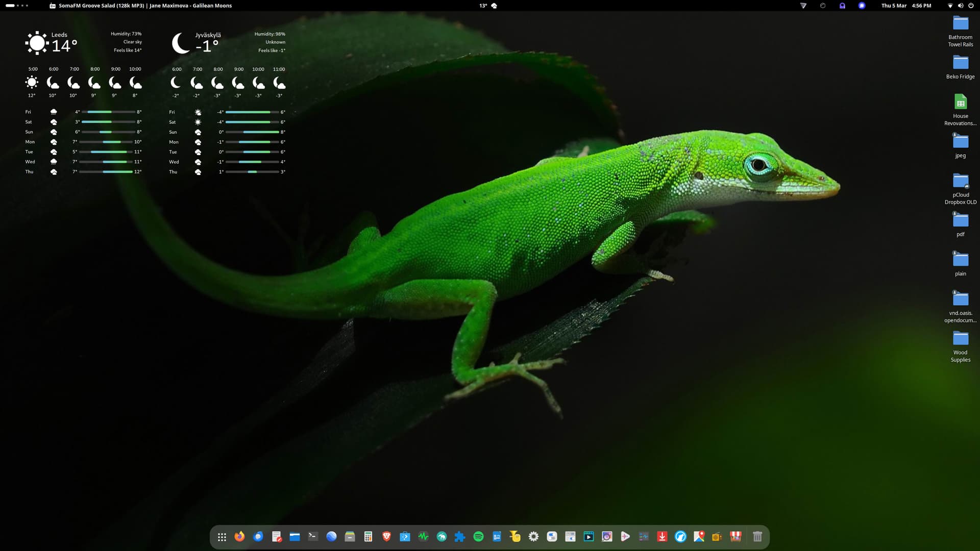This screenshot has width=980, height=551.
Task: Open SomaFM radio menu in top bar
Action: (141, 6)
